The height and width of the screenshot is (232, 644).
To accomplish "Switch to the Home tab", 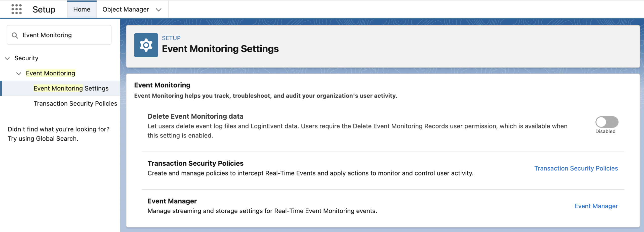I will click(82, 9).
